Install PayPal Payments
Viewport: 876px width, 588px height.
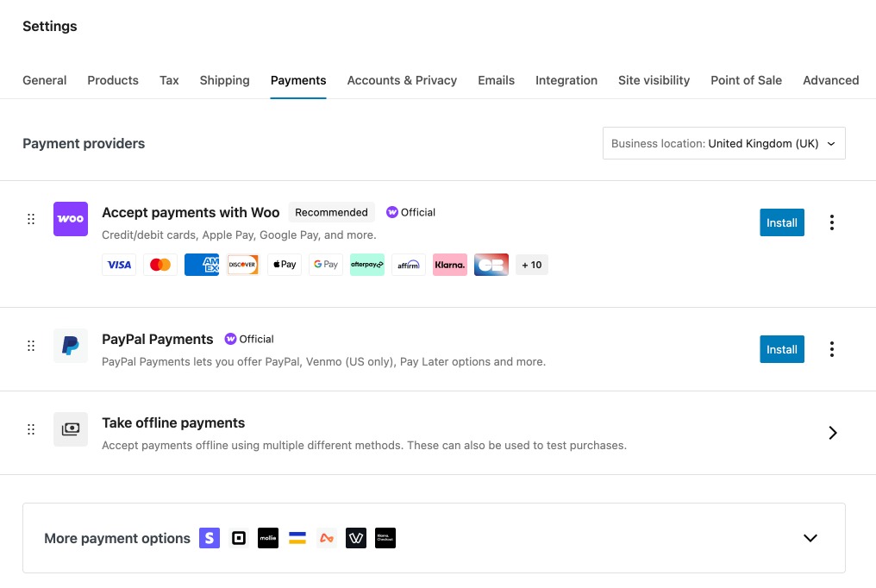781,349
